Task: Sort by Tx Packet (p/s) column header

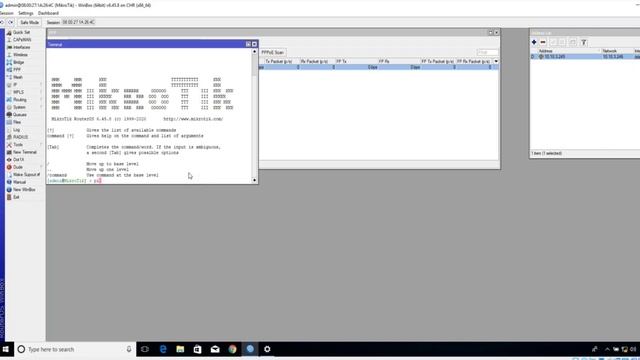Action: point(279,61)
